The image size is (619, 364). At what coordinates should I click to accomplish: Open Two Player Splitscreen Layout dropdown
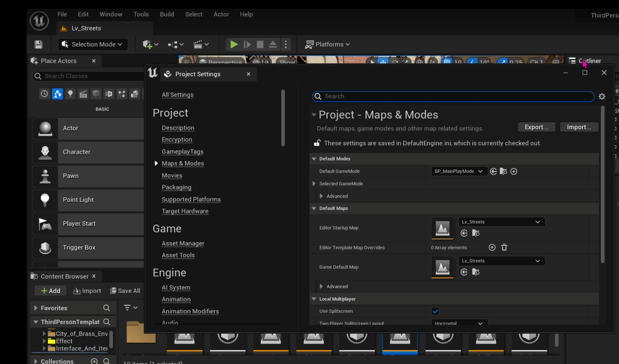[x=459, y=323]
